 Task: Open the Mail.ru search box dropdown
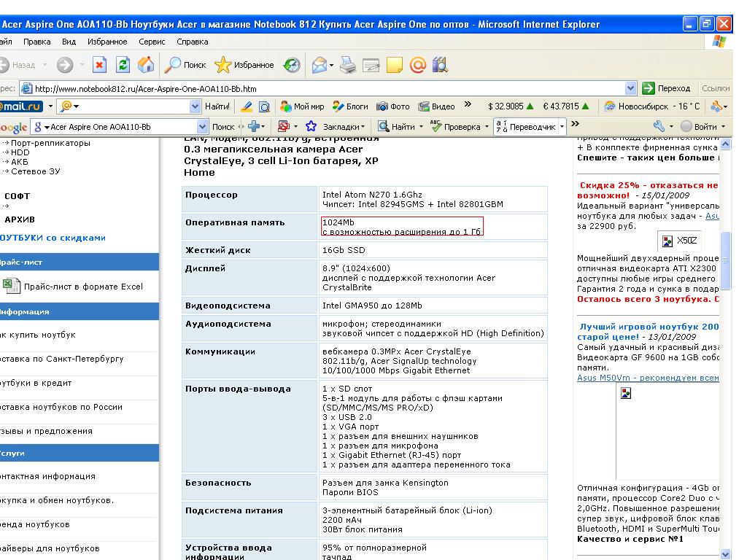coord(195,106)
